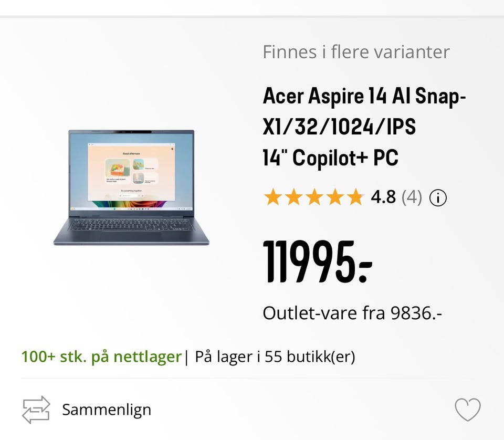Click the 14" Copilot+ PC title line
This screenshot has width=504, height=440.
point(330,158)
